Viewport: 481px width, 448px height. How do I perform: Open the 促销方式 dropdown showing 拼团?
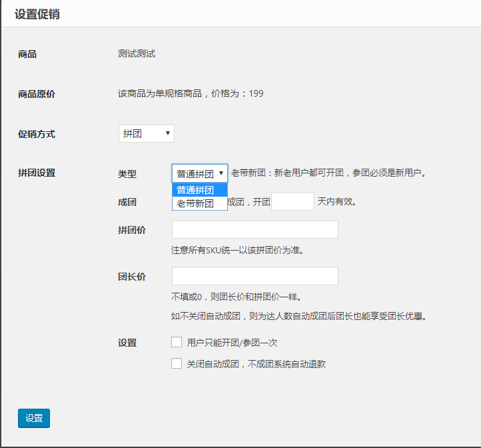pos(147,133)
